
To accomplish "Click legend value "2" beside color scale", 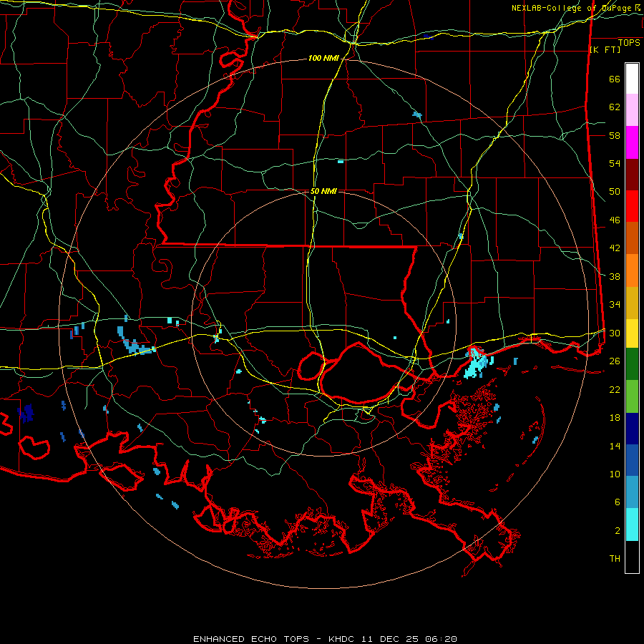I will 618,531.
